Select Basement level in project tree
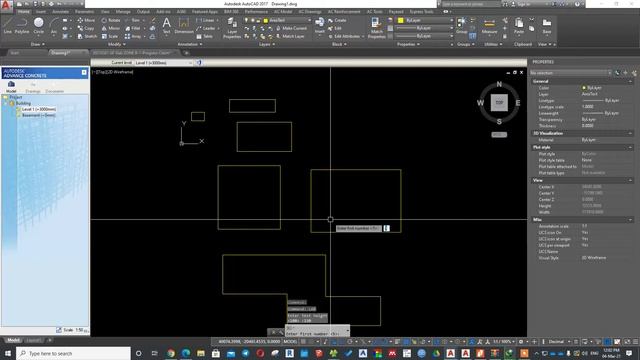Image resolution: width=640 pixels, height=360 pixels. [38, 115]
